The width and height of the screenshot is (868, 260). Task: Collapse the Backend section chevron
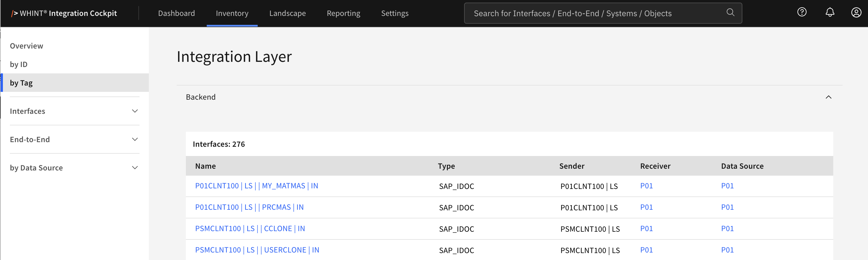click(828, 97)
